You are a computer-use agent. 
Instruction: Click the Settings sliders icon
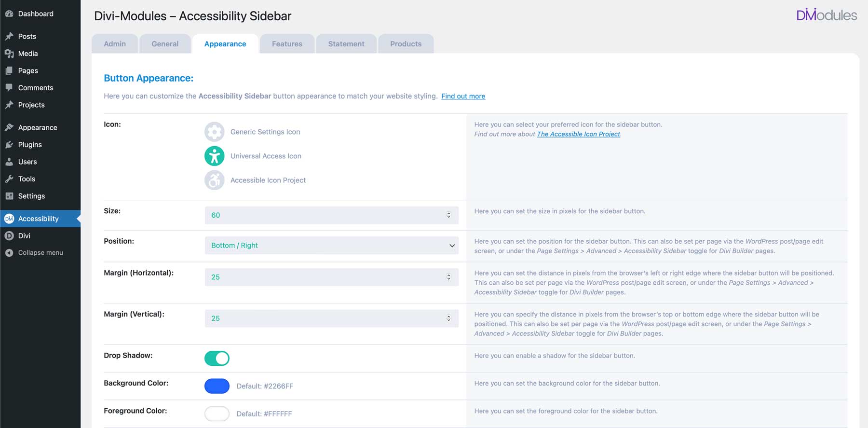[x=9, y=196]
